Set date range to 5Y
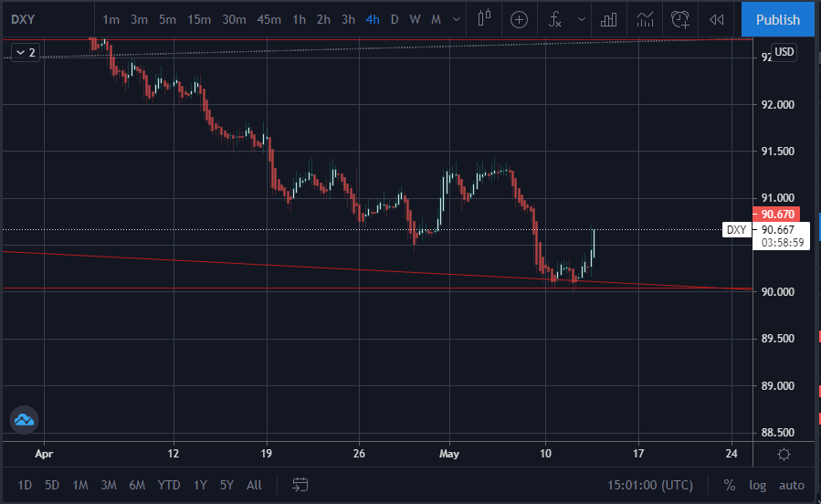The height and width of the screenshot is (504, 821). 226,485
